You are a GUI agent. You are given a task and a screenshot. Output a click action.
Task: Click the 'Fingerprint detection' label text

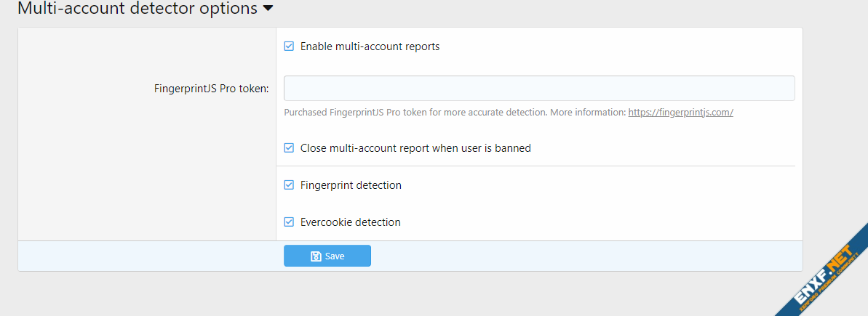coord(351,185)
